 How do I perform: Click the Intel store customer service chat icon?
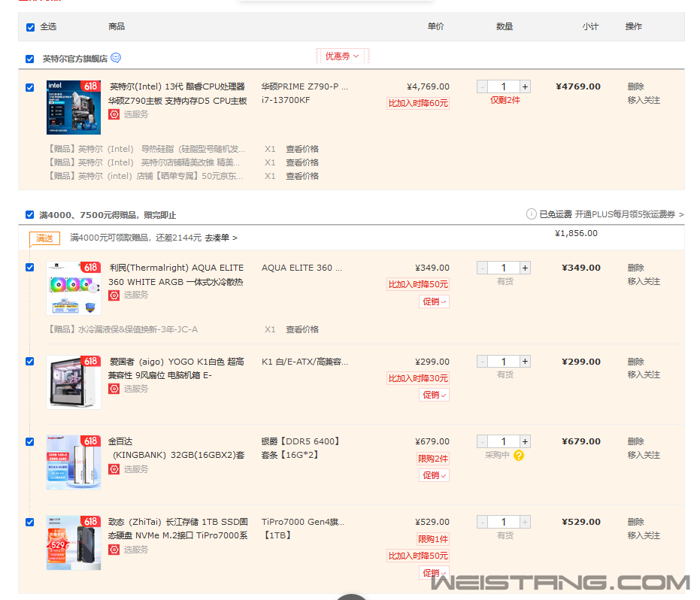pos(116,58)
